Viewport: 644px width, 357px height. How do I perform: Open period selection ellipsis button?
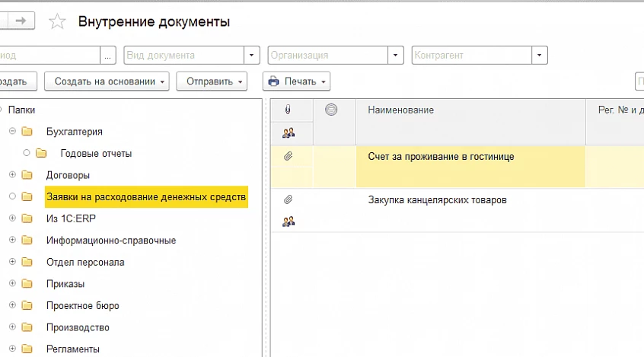click(x=107, y=55)
